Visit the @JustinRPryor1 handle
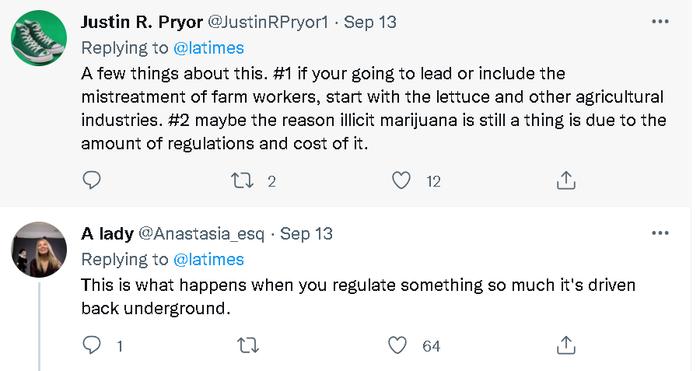700x371 pixels. click(268, 22)
